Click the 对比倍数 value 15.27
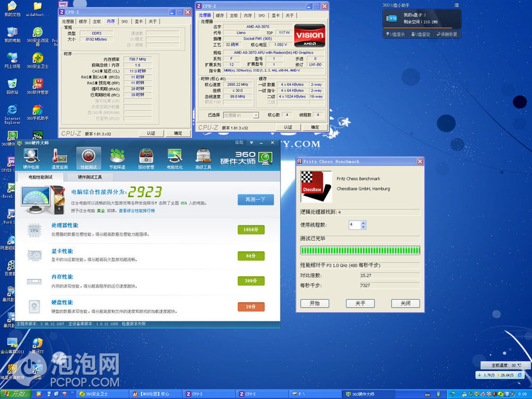532x399 pixels. click(390, 276)
